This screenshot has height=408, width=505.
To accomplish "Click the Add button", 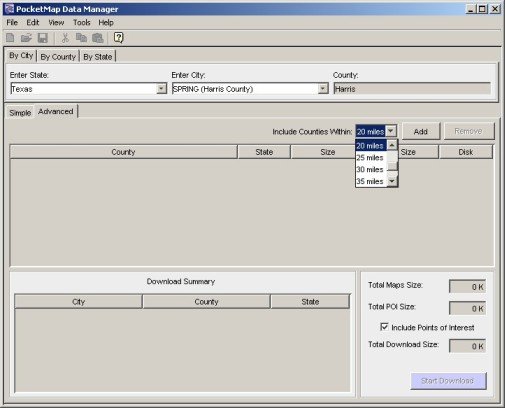I will click(x=421, y=131).
